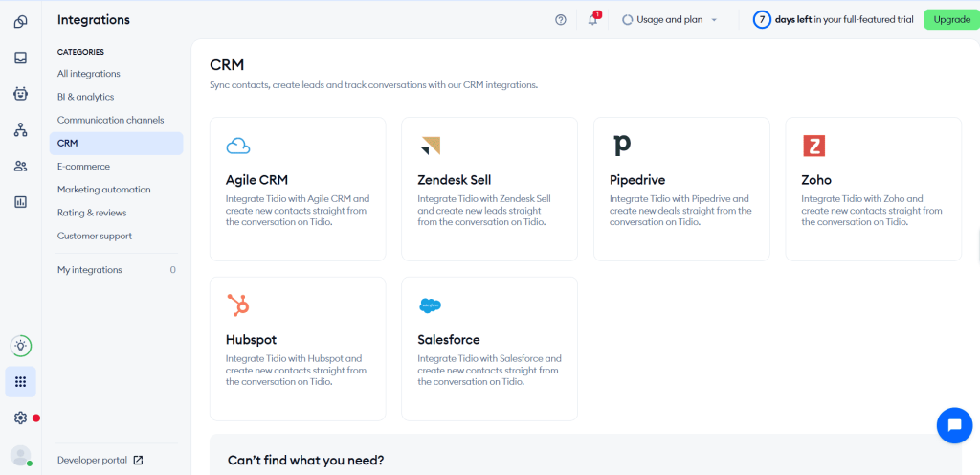Go to All integrations category
Image resolution: width=980 pixels, height=475 pixels.
coord(89,74)
